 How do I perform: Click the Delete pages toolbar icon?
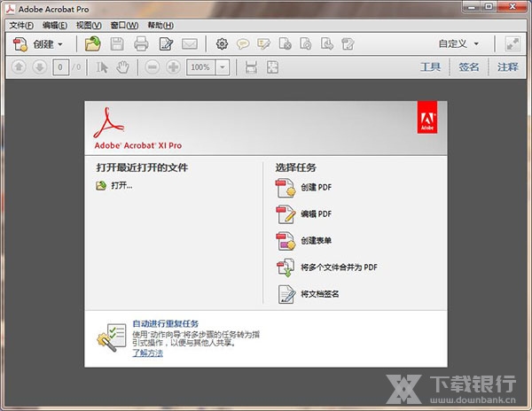285,44
